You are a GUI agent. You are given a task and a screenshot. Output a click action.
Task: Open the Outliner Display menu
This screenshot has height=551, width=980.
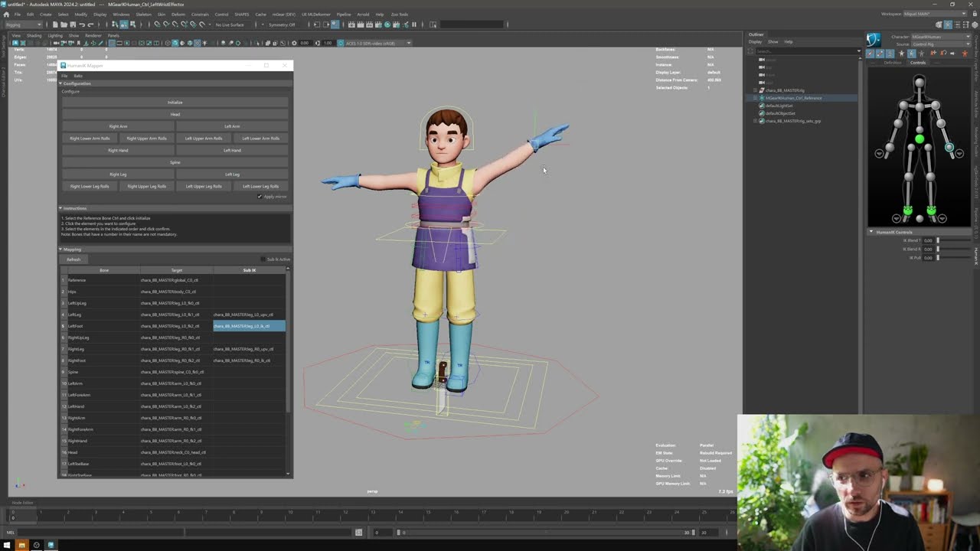755,41
